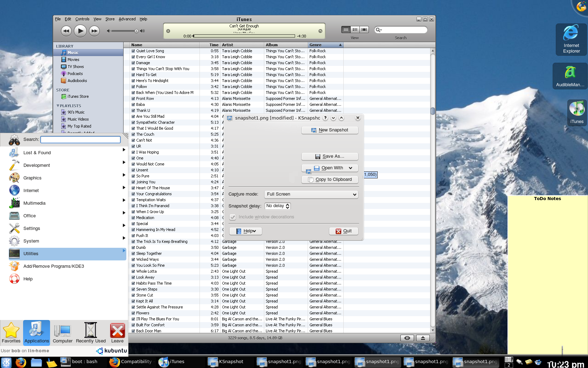588x368 pixels.
Task: Toggle Include window decorations checkbox
Action: pyautogui.click(x=232, y=217)
